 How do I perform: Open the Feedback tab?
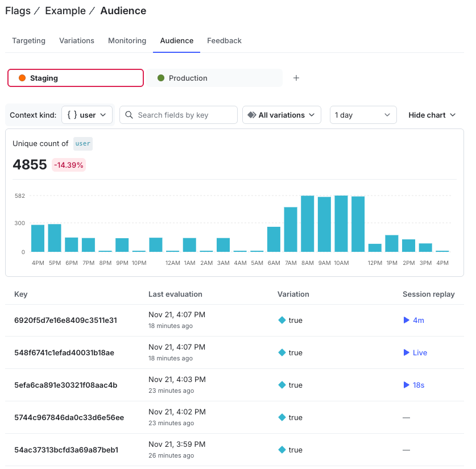[224, 40]
